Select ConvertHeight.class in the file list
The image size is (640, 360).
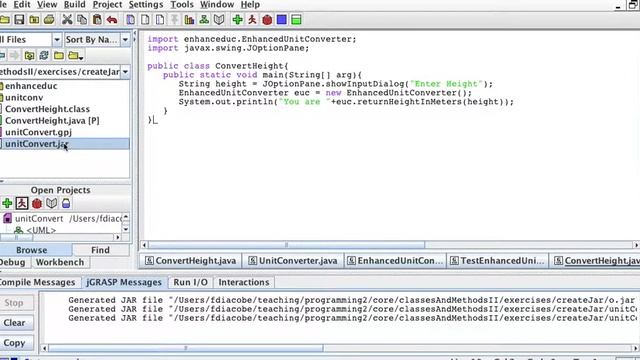[x=47, y=109]
